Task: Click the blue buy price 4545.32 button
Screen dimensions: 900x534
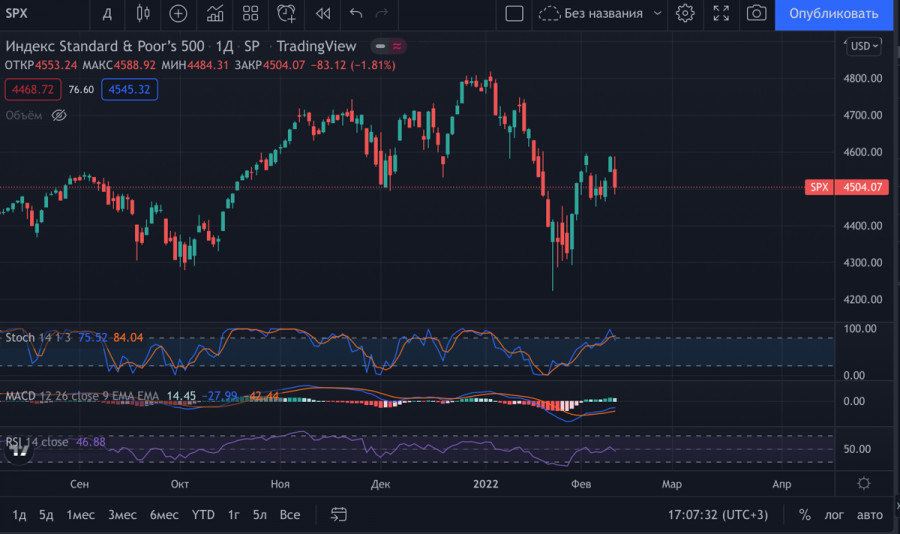Action: click(129, 90)
